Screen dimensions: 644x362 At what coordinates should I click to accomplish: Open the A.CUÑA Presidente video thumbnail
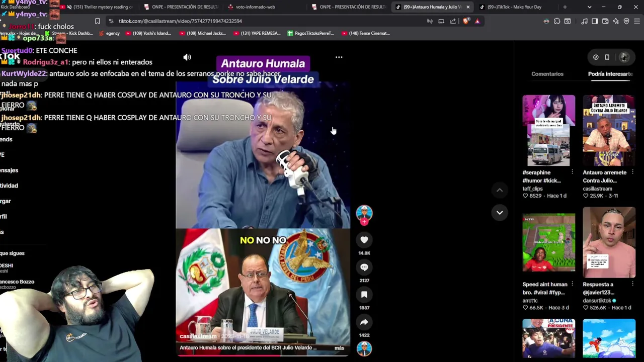pos(548,338)
